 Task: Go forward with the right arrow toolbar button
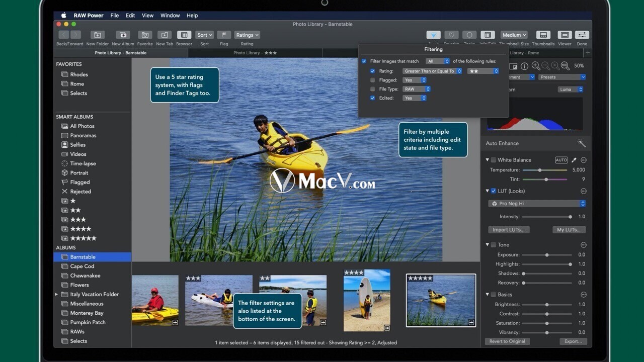pyautogui.click(x=76, y=35)
